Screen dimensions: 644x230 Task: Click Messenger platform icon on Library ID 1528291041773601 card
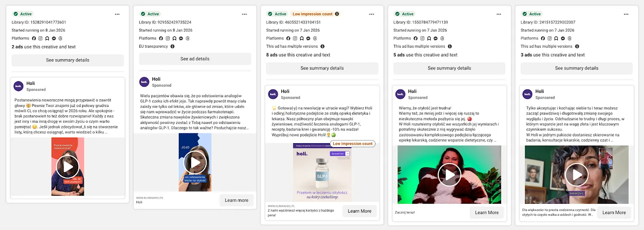[x=54, y=39]
